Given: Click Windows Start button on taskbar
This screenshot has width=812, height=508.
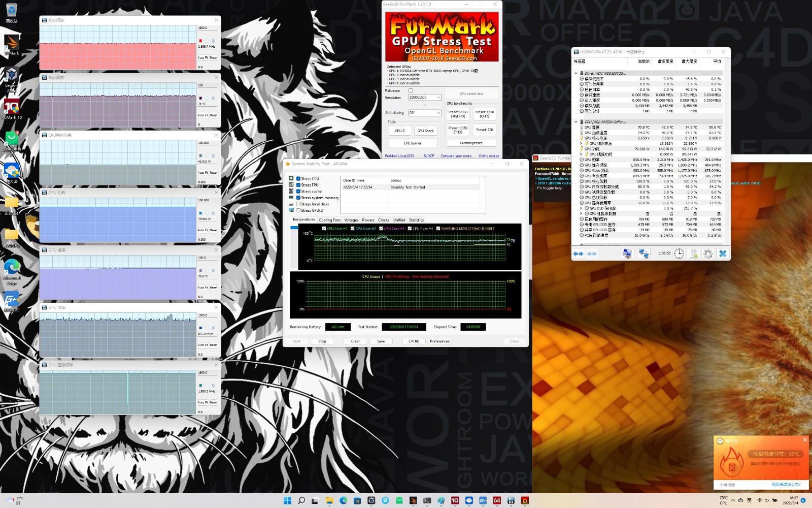Looking at the screenshot, I should coord(287,500).
